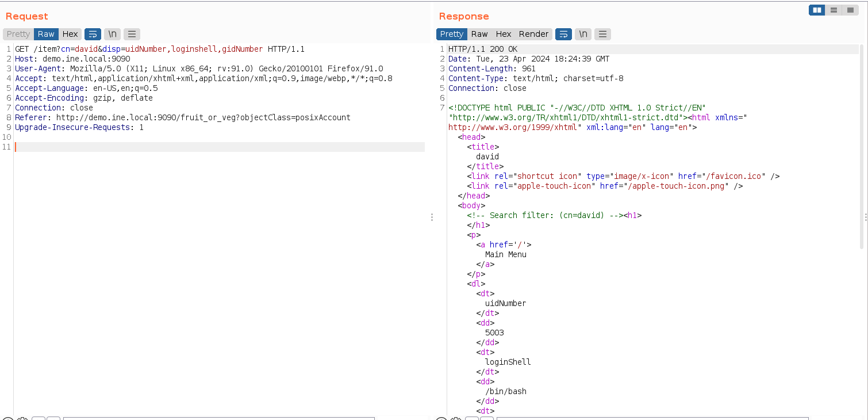Image resolution: width=868 pixels, height=420 pixels.
Task: Select Hex tab in Request panel
Action: tap(70, 34)
